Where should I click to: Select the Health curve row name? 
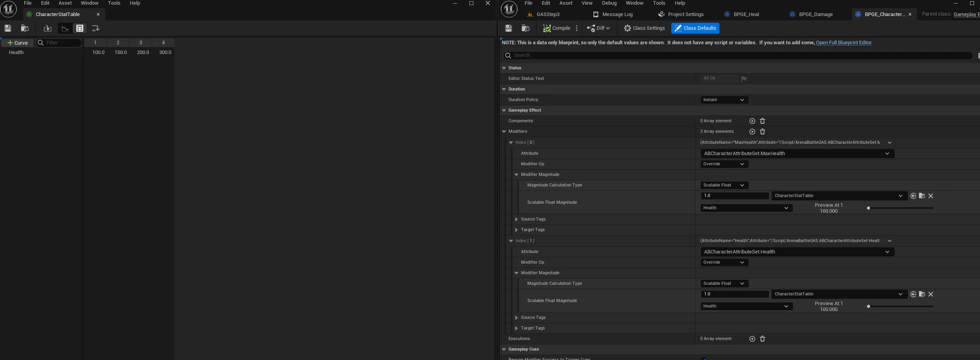click(x=16, y=52)
